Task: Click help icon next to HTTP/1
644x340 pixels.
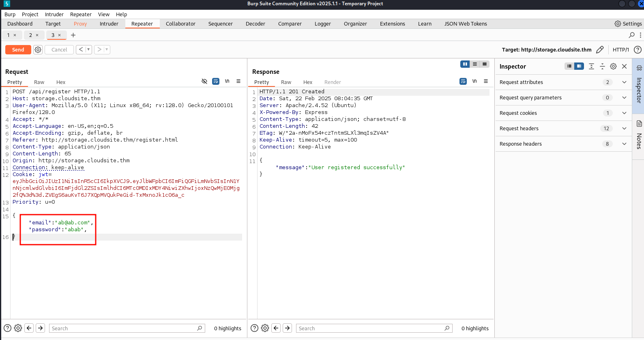Action: (x=638, y=49)
